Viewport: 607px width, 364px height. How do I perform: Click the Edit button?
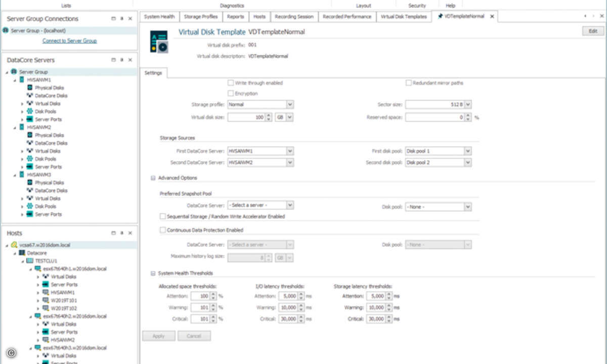593,31
